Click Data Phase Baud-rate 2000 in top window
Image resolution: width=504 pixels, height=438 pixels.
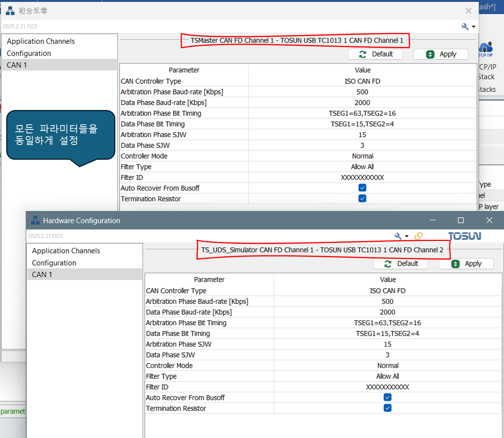click(x=362, y=103)
